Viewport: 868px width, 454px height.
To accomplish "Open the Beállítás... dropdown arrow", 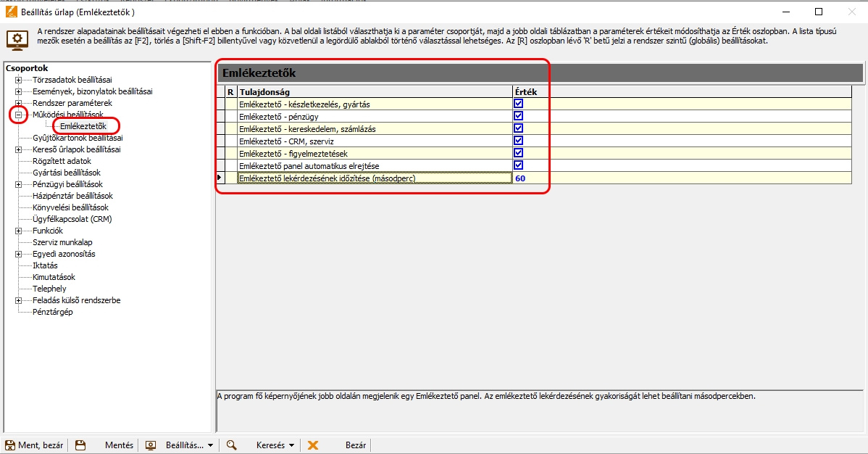I will point(210,445).
